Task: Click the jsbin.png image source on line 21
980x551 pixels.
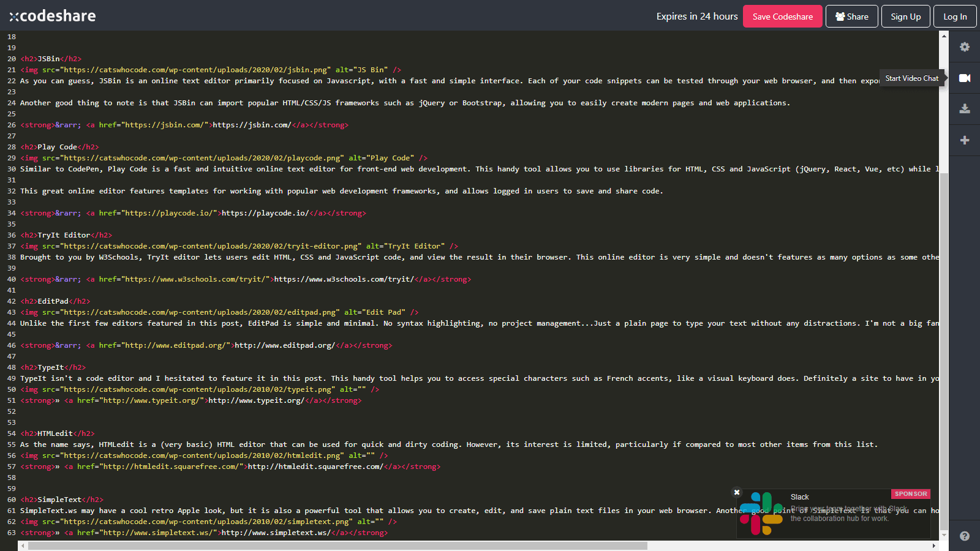Action: (195, 70)
